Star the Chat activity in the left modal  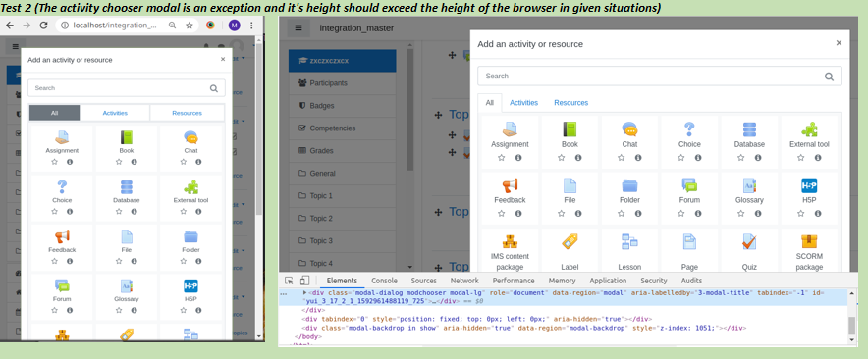point(184,162)
